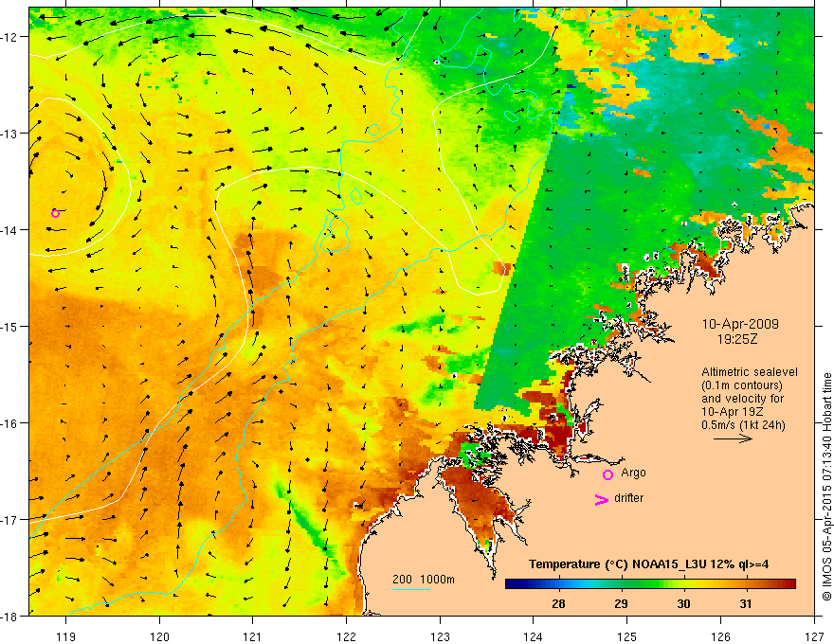
Task: Click the "drifter" legend label
Action: (628, 498)
